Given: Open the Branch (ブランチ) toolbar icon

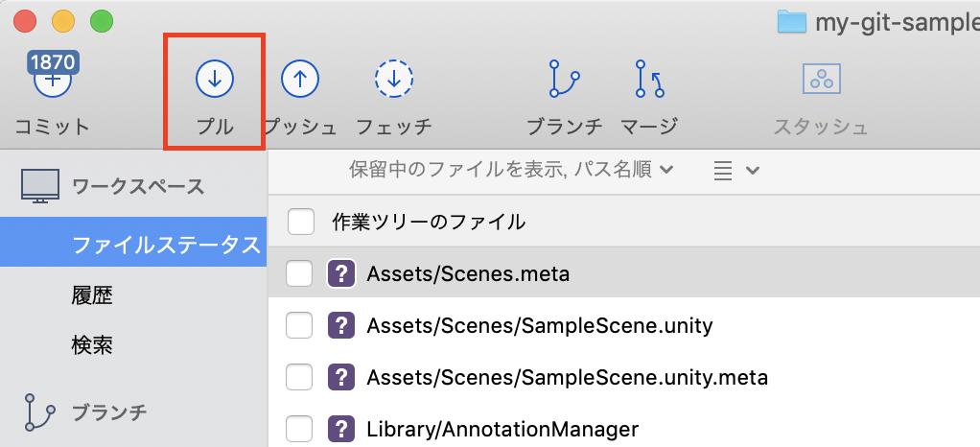Looking at the screenshot, I should pyautogui.click(x=564, y=81).
